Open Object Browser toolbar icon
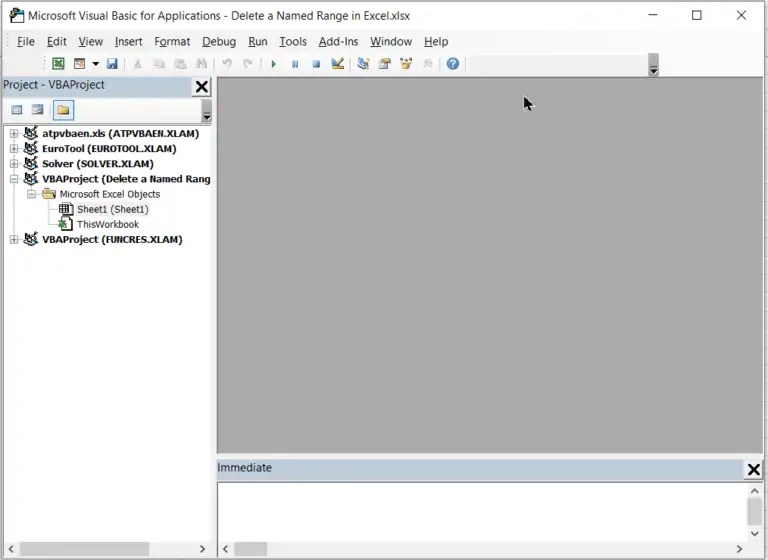 [406, 64]
